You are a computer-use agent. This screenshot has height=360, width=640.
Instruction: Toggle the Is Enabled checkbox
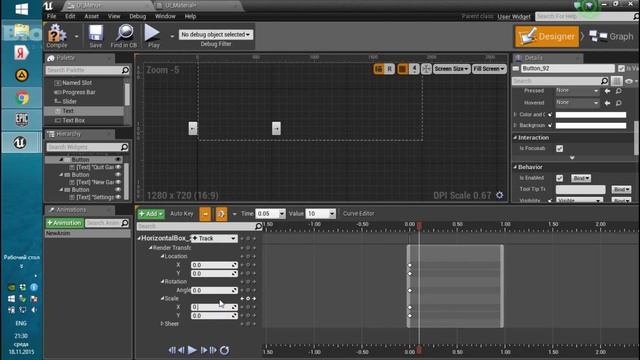(x=559, y=178)
